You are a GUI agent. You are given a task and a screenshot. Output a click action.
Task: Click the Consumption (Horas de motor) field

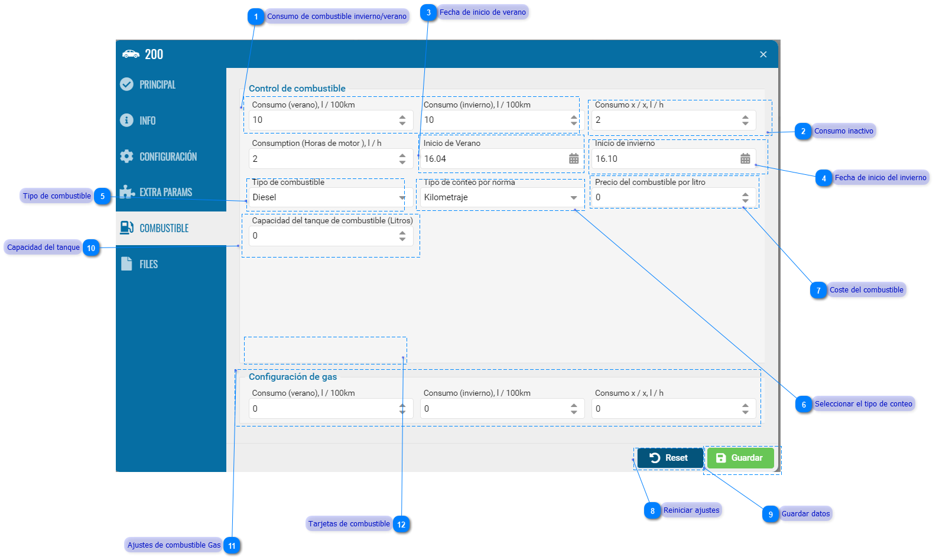point(331,159)
